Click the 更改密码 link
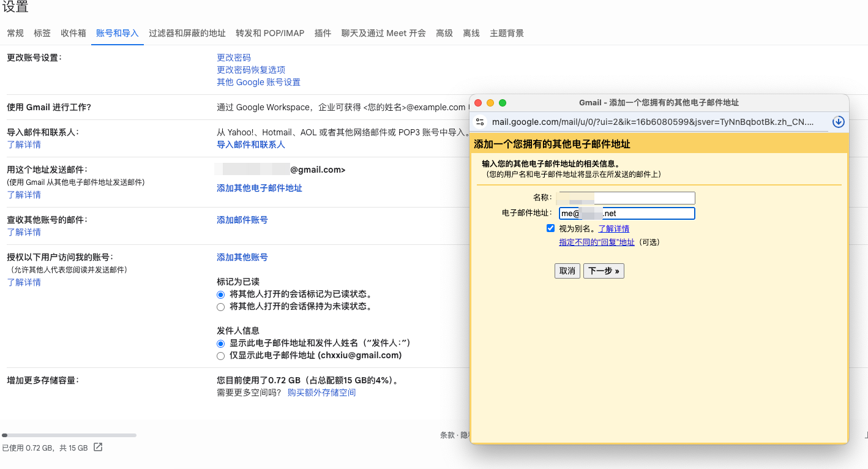 [x=234, y=58]
